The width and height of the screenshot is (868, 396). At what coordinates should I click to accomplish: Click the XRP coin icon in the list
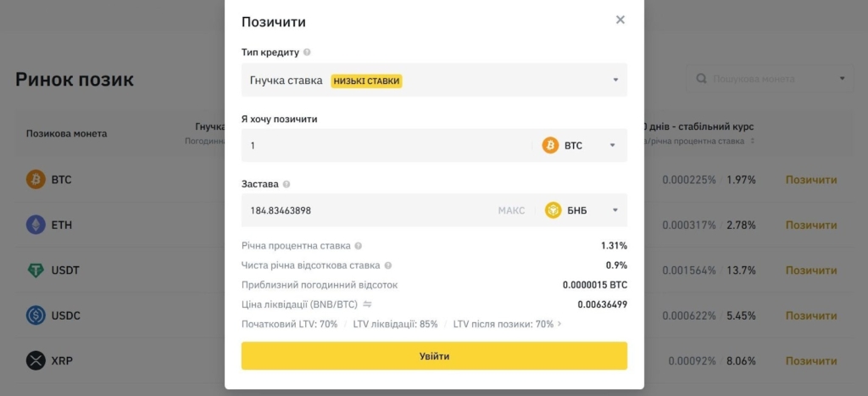[x=36, y=360]
